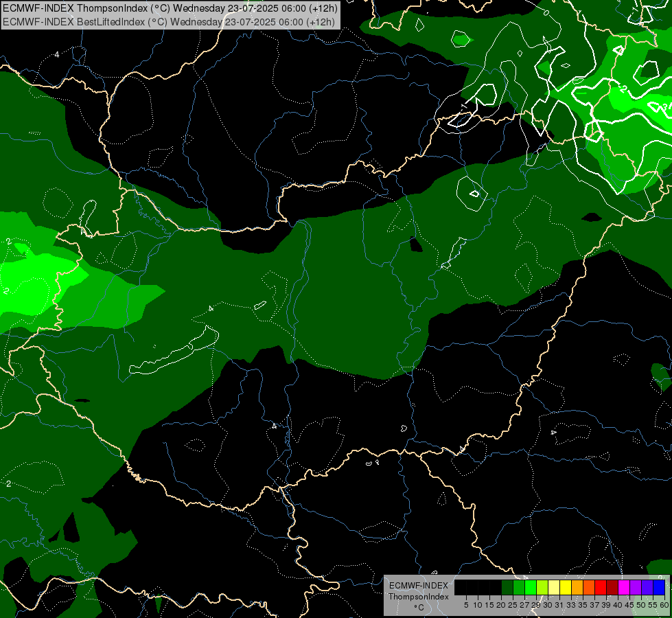
Task: Click the legend tick label 20
Action: click(x=502, y=605)
